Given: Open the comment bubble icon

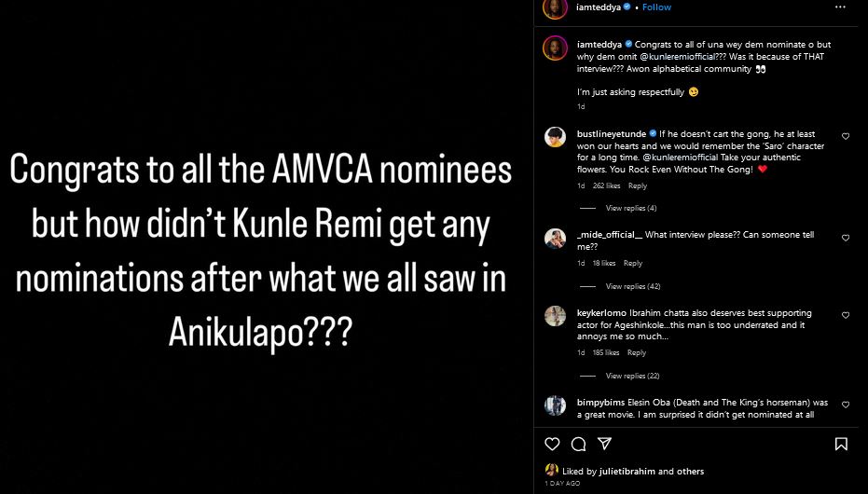Looking at the screenshot, I should pyautogui.click(x=578, y=444).
